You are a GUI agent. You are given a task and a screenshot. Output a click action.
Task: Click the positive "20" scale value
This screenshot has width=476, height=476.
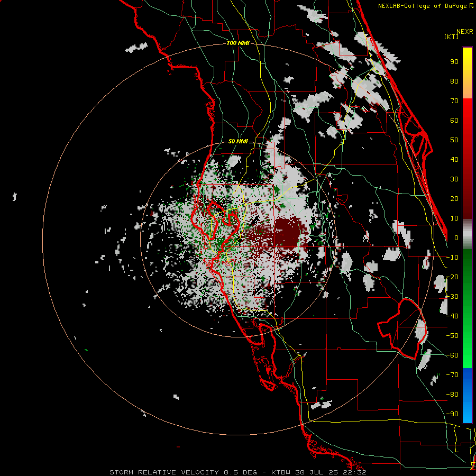tap(454, 198)
